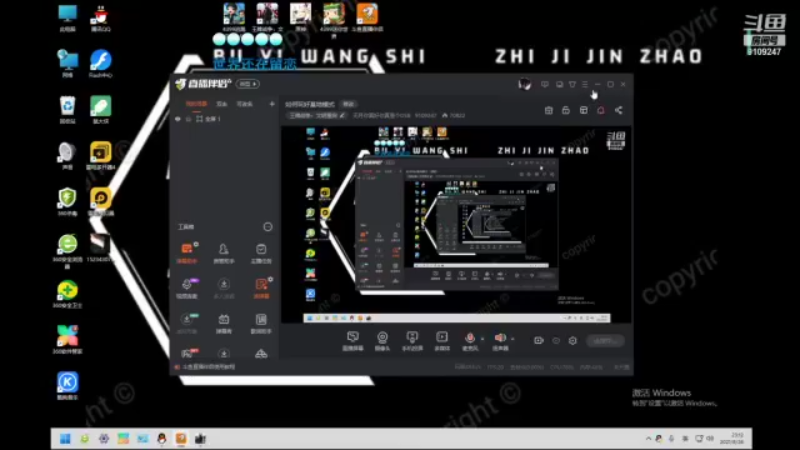
Task: Open the QQ penguin icon on the taskbar
Action: [162, 439]
